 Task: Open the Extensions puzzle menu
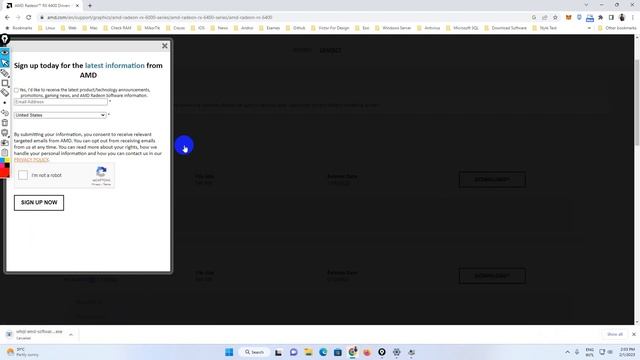(600, 18)
